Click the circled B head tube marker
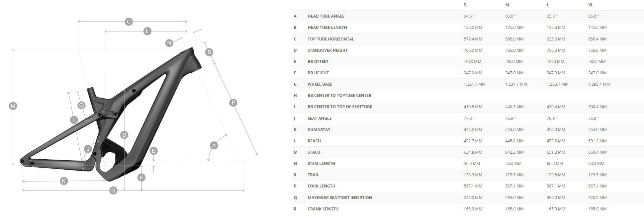The image size is (644, 223). coord(209,52)
